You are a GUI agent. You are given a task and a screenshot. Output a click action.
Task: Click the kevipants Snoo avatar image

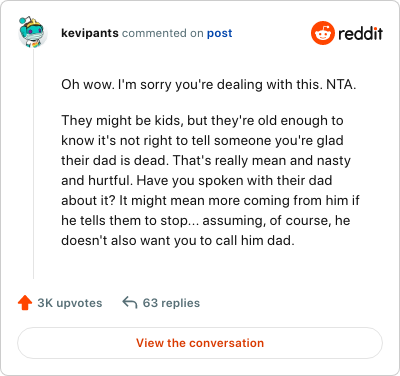click(x=33, y=32)
